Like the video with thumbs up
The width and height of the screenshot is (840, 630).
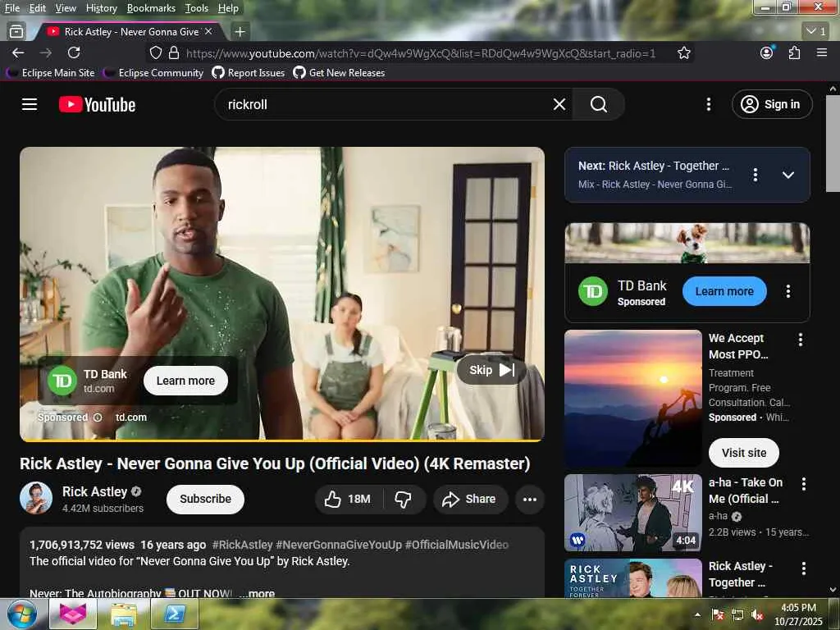[x=349, y=500]
